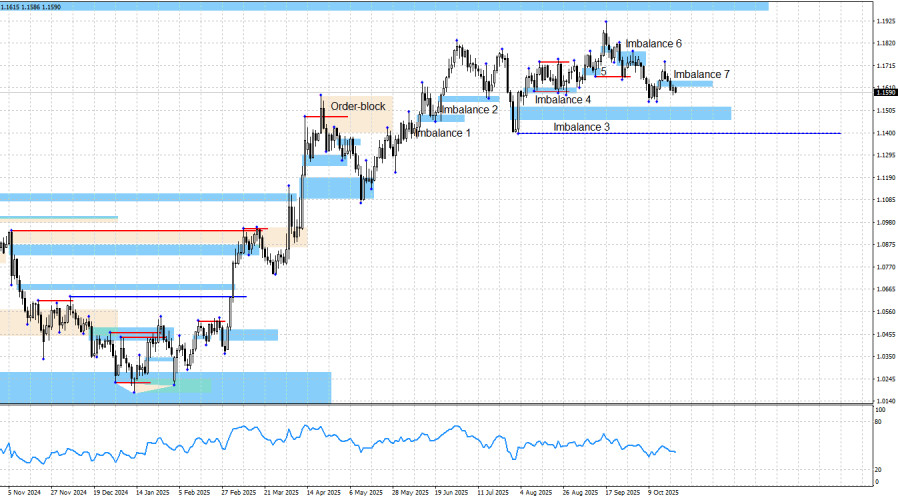900x500 pixels.
Task: Click the Imbalance 3 label
Action: [x=581, y=127]
